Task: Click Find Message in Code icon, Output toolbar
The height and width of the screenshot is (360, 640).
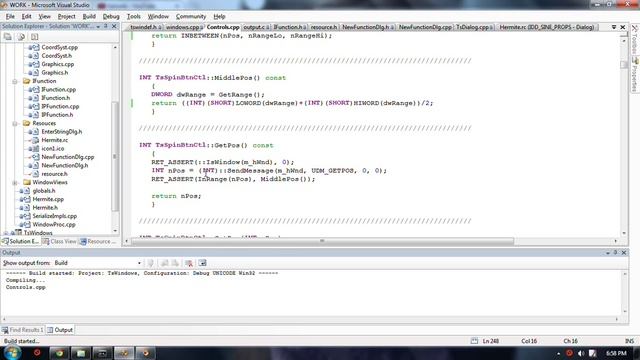Action: [x=151, y=263]
